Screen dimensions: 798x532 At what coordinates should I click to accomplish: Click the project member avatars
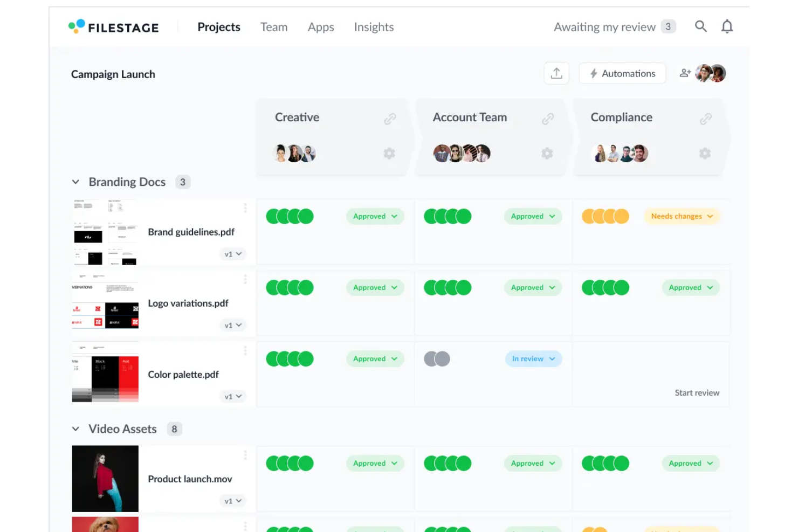(x=711, y=73)
